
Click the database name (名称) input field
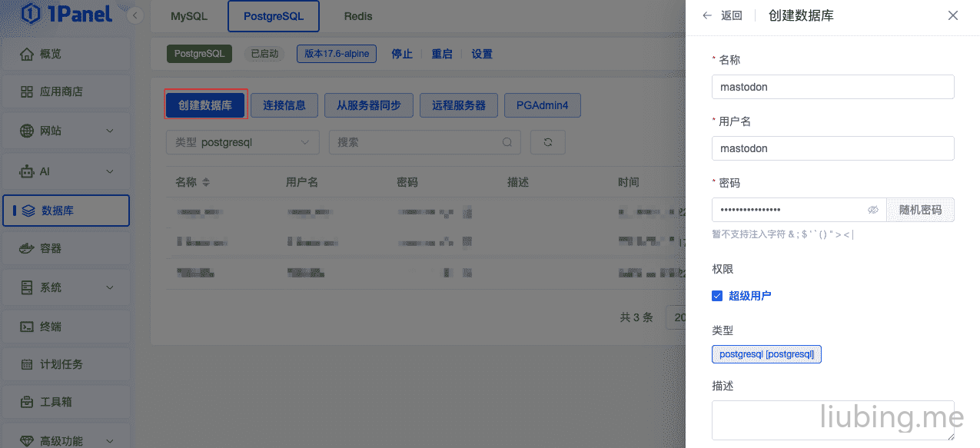click(x=832, y=87)
